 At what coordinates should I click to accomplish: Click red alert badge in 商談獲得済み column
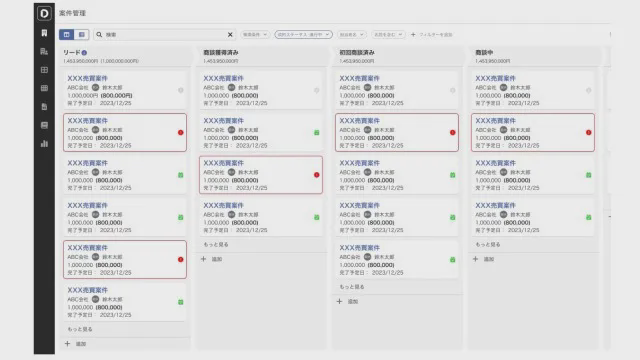(316, 175)
